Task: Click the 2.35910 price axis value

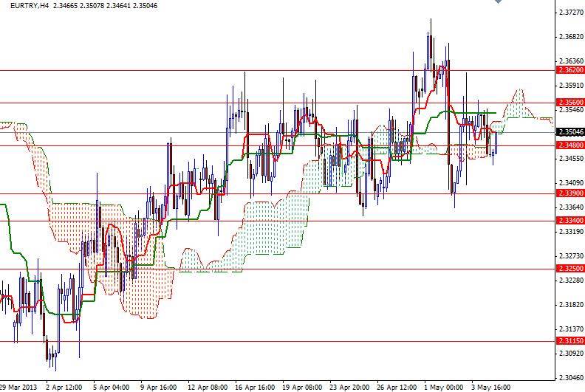Action: tap(571, 86)
